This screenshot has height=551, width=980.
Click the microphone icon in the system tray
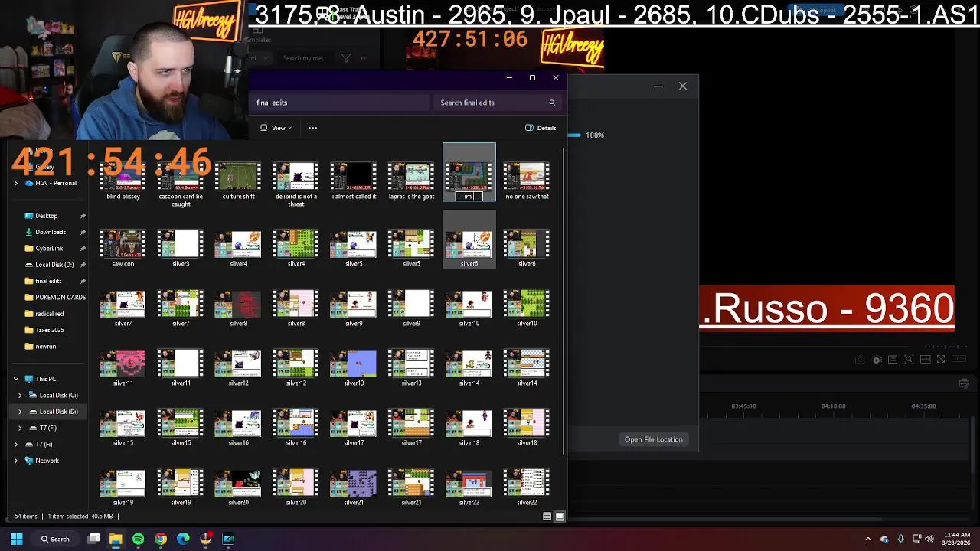click(900, 539)
